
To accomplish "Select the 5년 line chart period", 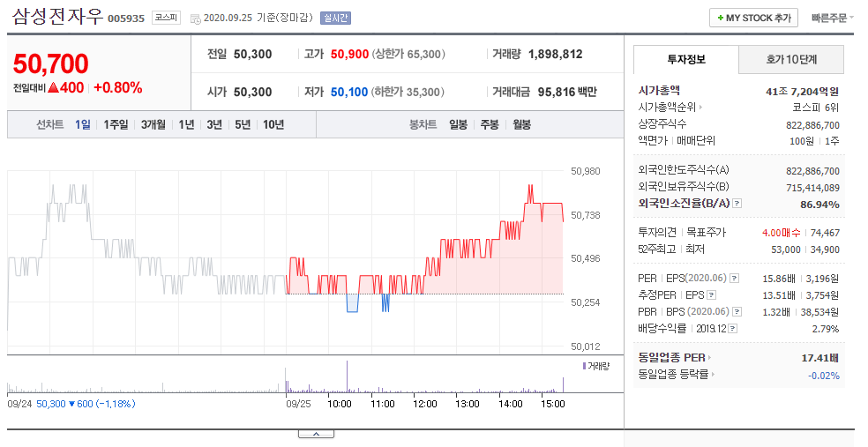I will tap(243, 124).
